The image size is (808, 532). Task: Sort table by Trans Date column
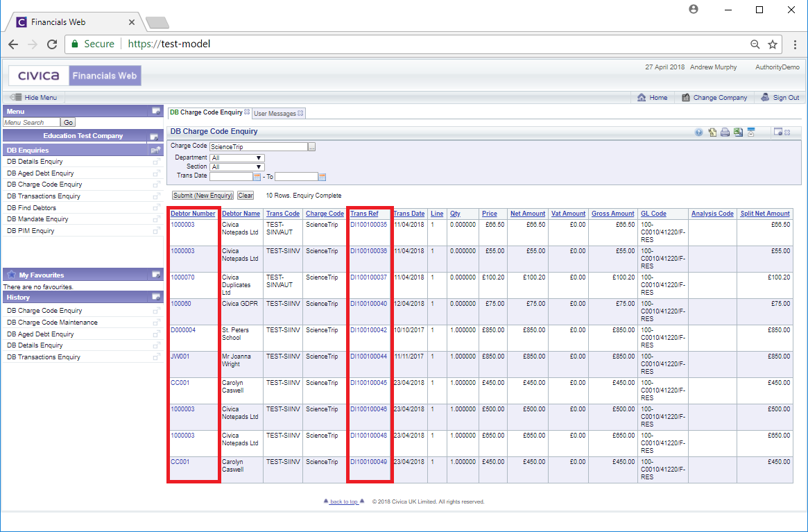click(409, 214)
